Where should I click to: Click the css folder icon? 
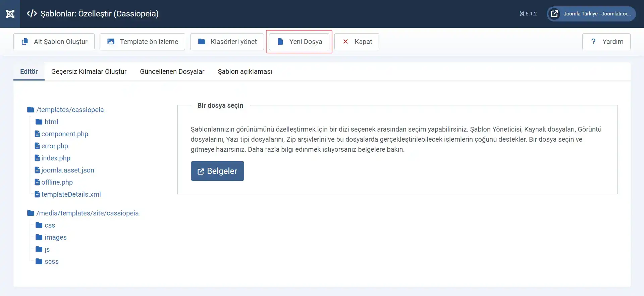(x=39, y=225)
